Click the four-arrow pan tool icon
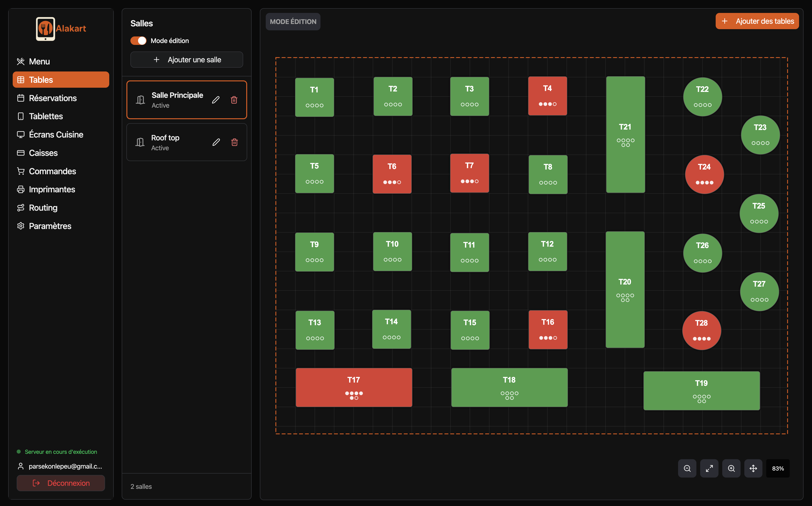 click(x=753, y=468)
